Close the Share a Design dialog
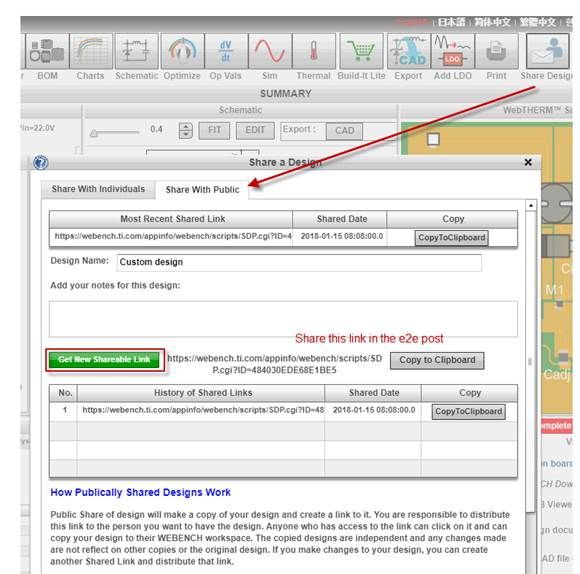The width and height of the screenshot is (580, 574). tap(528, 162)
